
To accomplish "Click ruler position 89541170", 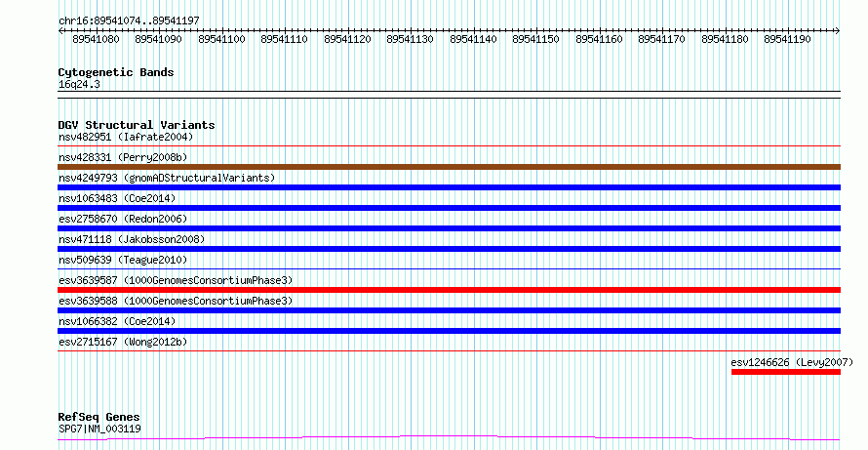I will pyautogui.click(x=661, y=39).
